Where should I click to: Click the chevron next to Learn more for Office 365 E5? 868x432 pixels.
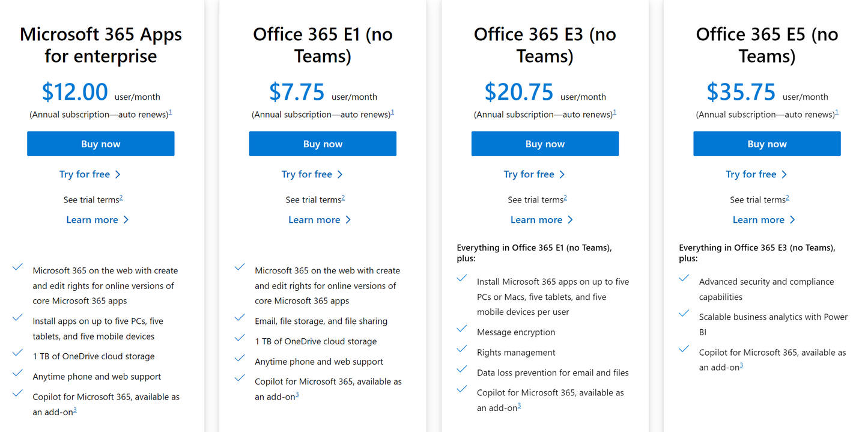[791, 219]
